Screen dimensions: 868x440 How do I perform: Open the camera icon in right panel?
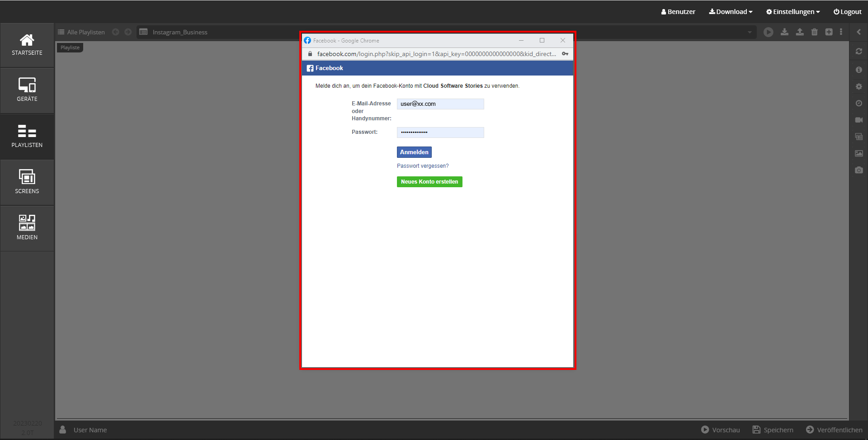pyautogui.click(x=859, y=170)
